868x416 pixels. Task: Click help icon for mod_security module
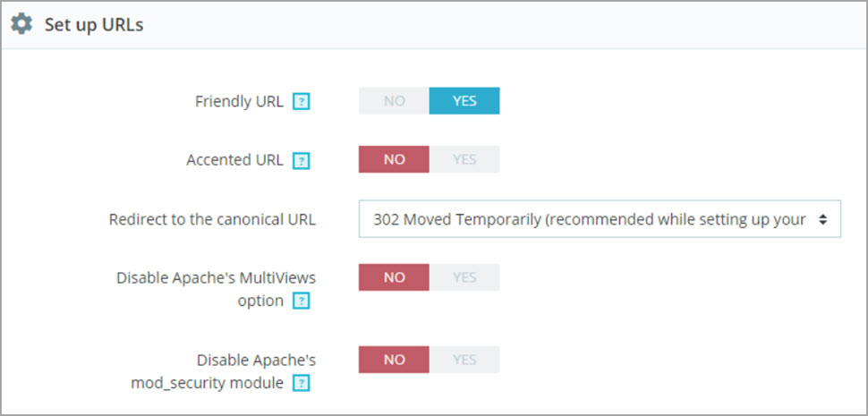click(302, 384)
